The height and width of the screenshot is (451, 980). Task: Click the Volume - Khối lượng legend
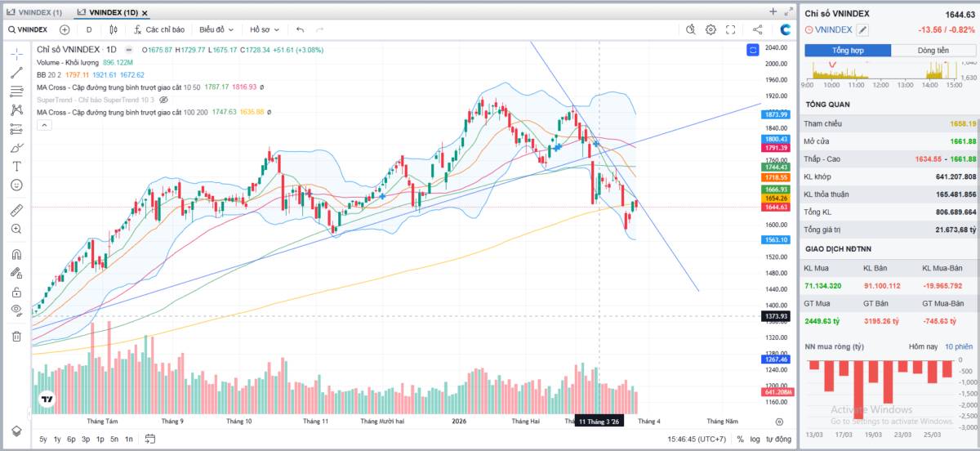pos(68,62)
